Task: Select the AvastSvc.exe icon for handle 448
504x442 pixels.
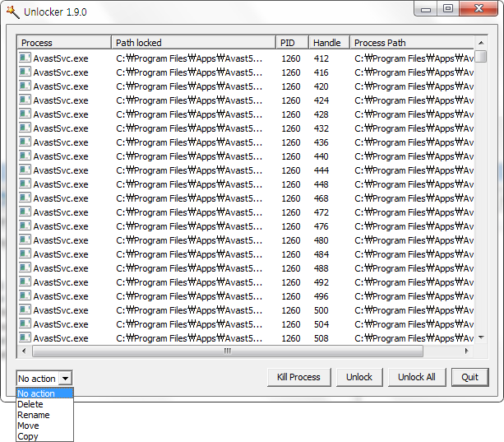Action: tap(25, 184)
